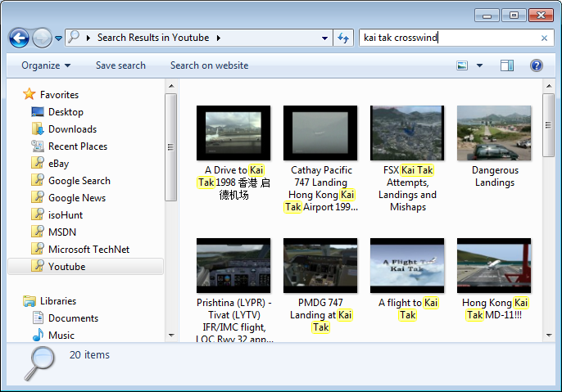Image resolution: width=562 pixels, height=392 pixels.
Task: Select Favorites in the navigation pane
Action: 59,95
